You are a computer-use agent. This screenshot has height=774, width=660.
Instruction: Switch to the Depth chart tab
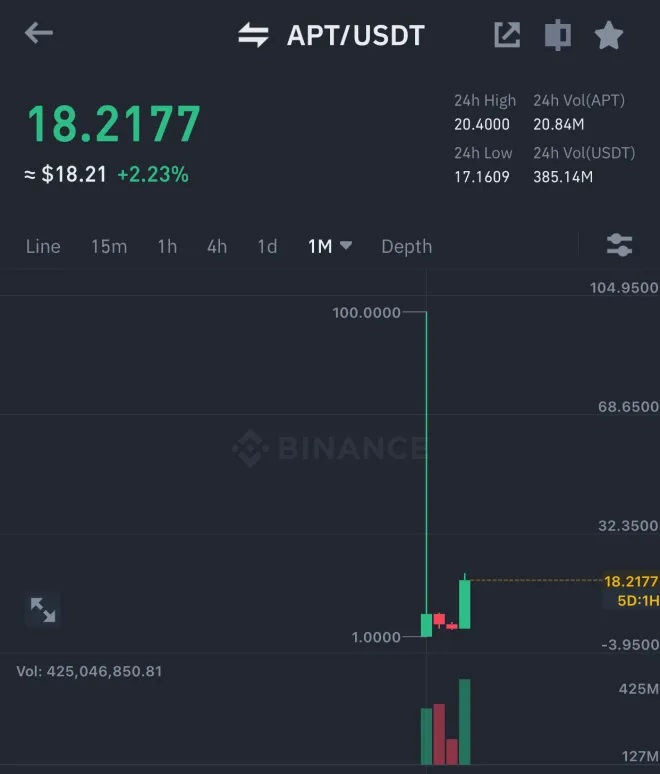click(406, 246)
